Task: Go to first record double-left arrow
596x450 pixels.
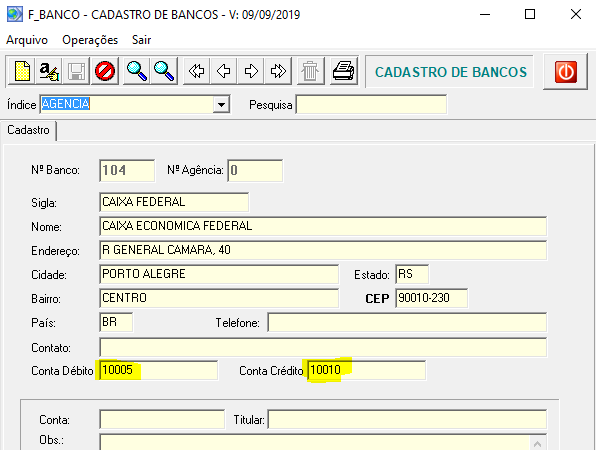Action: click(x=196, y=71)
